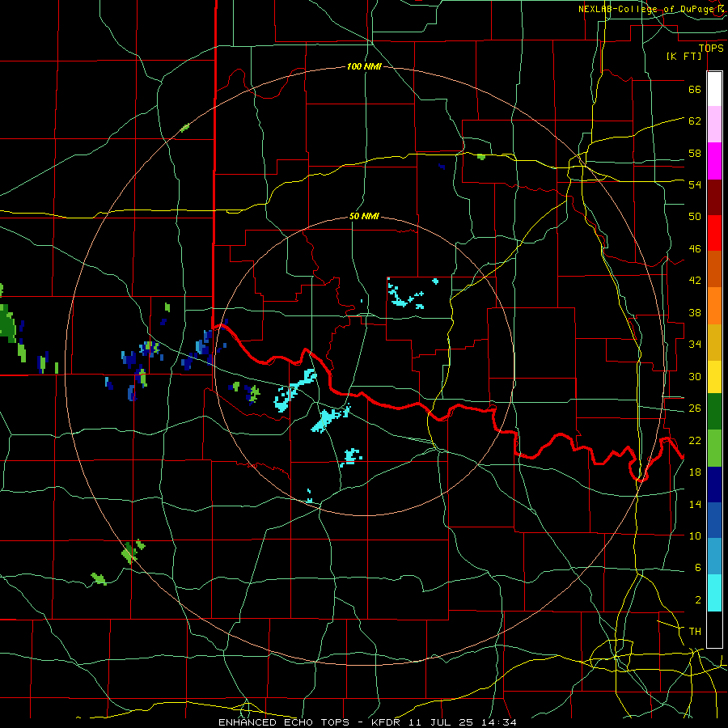Click the "NEXLAB-College of DuPage" credit text
Screen dimensions: 728x728
[x=648, y=9]
